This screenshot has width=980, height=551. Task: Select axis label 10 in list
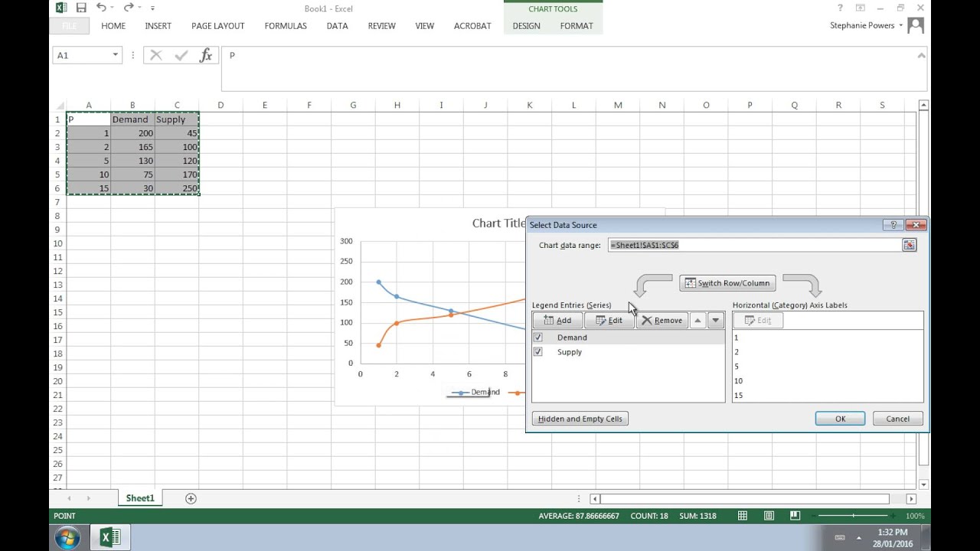(828, 381)
